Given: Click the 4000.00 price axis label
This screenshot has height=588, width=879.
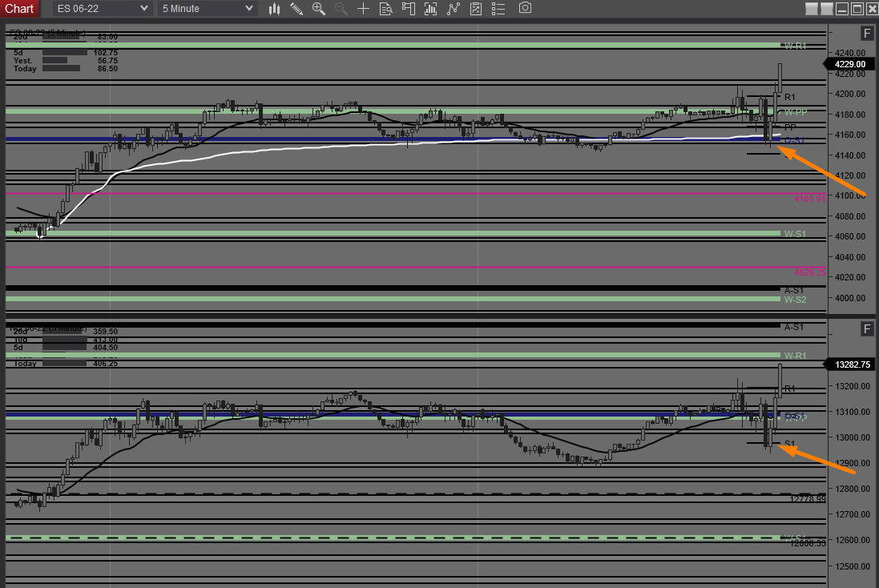Looking at the screenshot, I should (850, 298).
